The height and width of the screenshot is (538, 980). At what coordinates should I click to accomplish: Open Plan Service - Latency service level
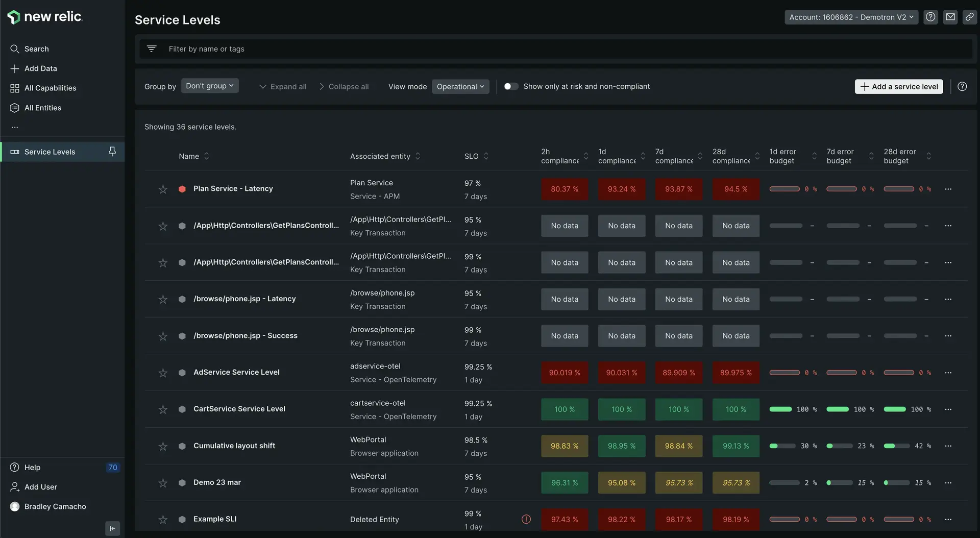[233, 188]
